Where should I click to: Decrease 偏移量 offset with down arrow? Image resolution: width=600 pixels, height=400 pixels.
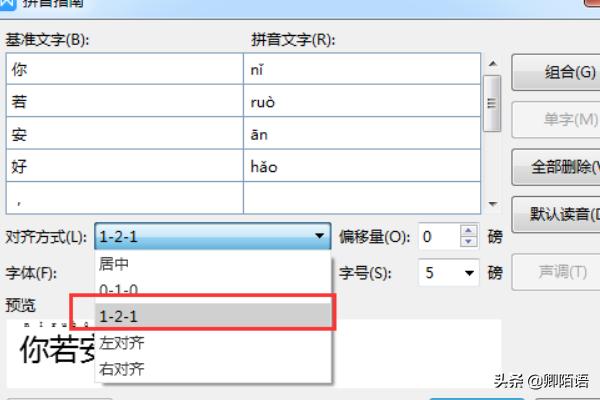(x=468, y=242)
